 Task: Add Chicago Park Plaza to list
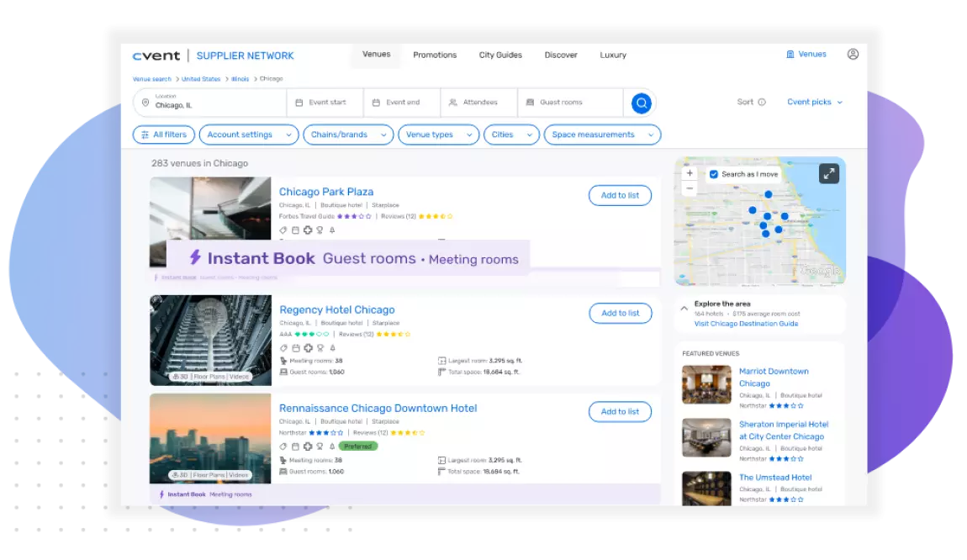click(x=620, y=196)
